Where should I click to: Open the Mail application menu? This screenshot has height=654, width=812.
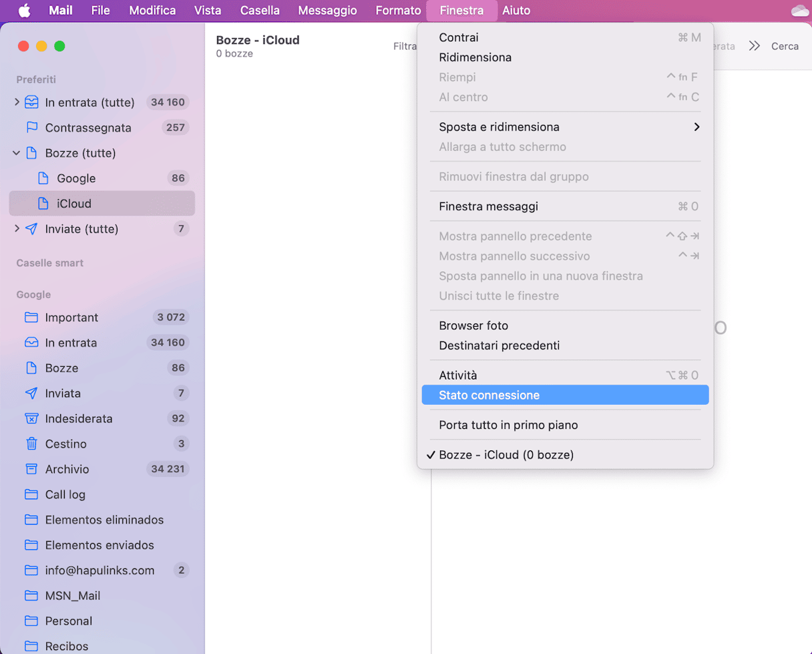tap(61, 11)
